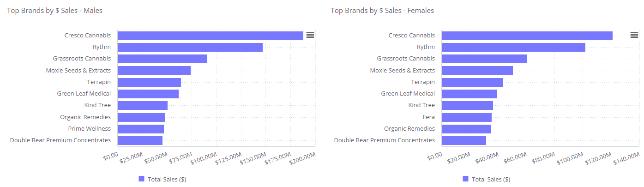644x187 pixels.
Task: Click the Females legend color swatch
Action: [466, 179]
